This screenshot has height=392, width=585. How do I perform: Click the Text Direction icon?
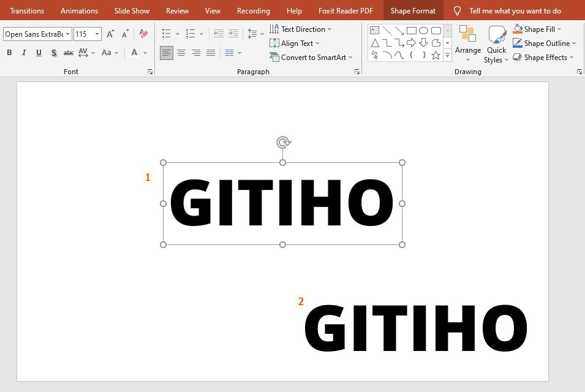click(x=273, y=29)
